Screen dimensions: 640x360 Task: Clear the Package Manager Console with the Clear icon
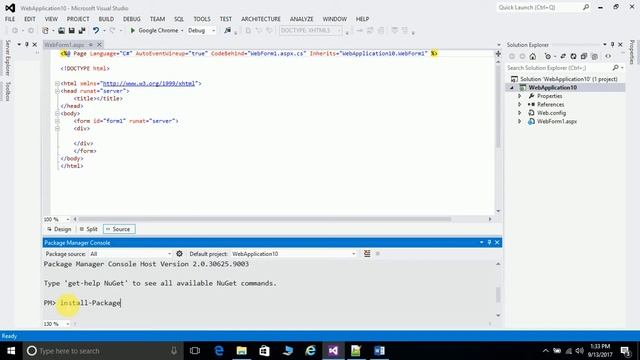point(367,253)
